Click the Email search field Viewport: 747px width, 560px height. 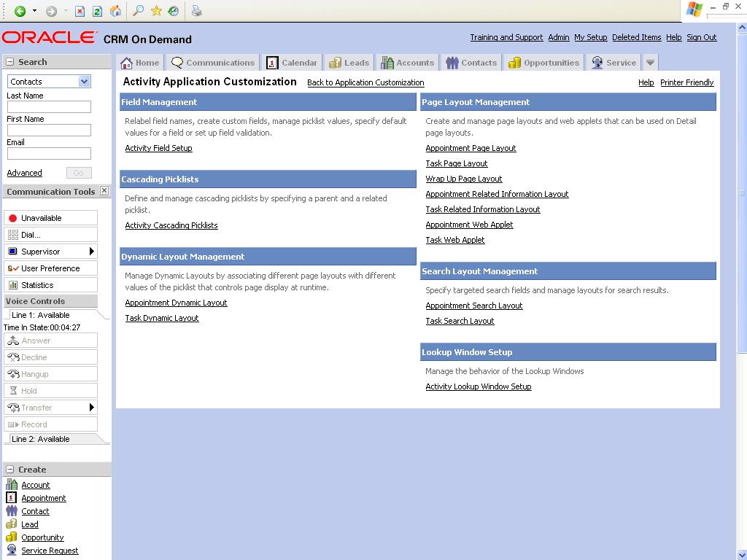[x=49, y=153]
